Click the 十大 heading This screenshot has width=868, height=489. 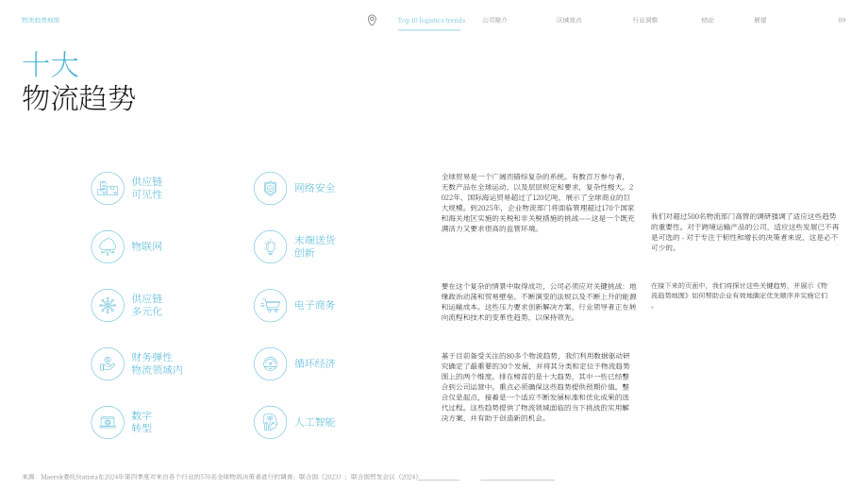tap(50, 65)
